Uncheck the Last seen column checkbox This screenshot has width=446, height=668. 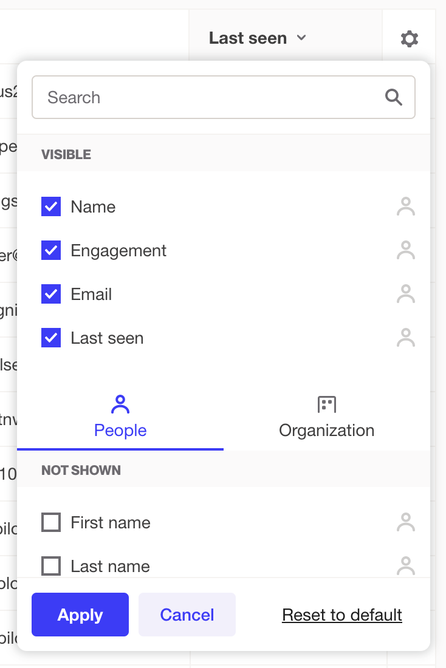pos(51,338)
